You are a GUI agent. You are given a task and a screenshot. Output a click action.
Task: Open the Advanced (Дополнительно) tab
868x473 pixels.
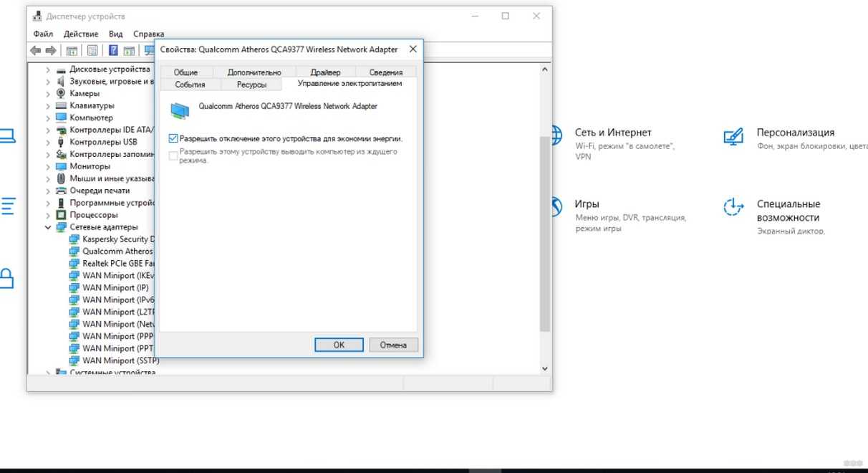(x=254, y=72)
